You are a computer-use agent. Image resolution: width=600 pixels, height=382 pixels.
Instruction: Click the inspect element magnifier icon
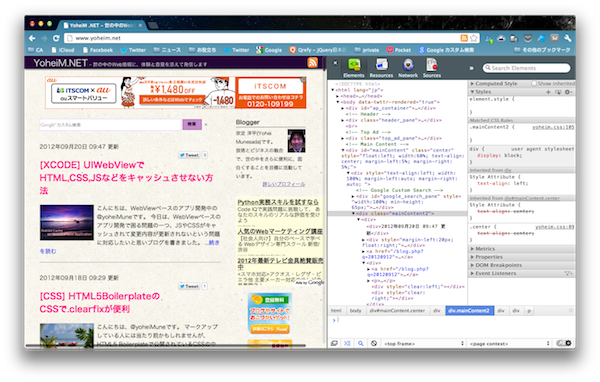[360, 344]
